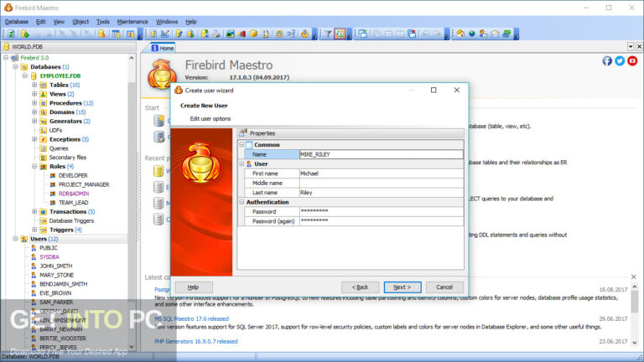Screen dimensions: 644x362
Task: Click the database script execute icon with green arrow
Action: [190, 34]
